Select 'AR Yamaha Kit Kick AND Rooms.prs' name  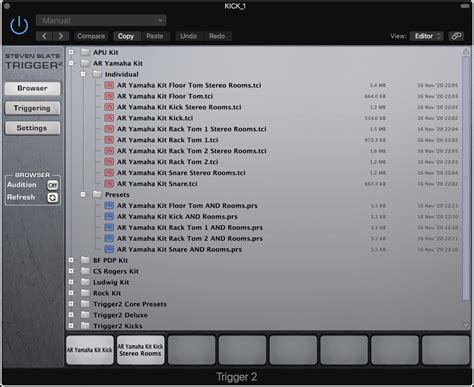177,216
